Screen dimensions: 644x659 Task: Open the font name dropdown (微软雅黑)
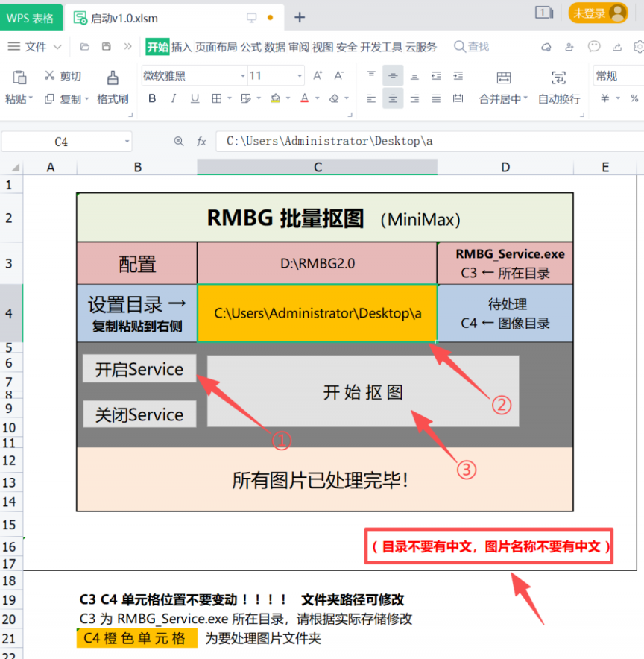(x=194, y=75)
